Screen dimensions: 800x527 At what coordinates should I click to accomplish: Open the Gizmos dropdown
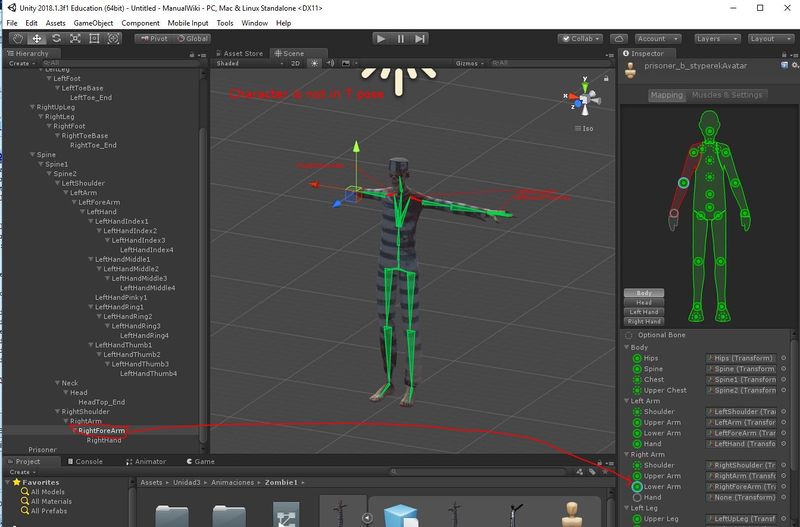(x=469, y=63)
